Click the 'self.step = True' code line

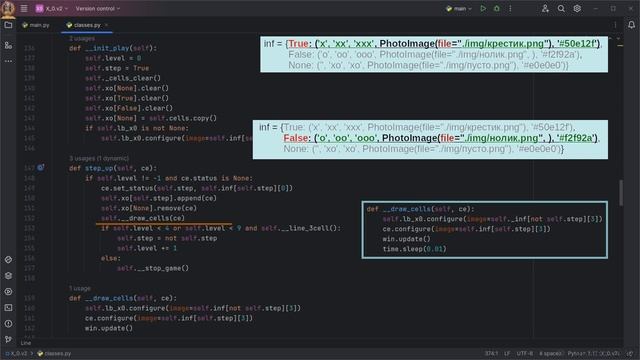tap(117, 68)
